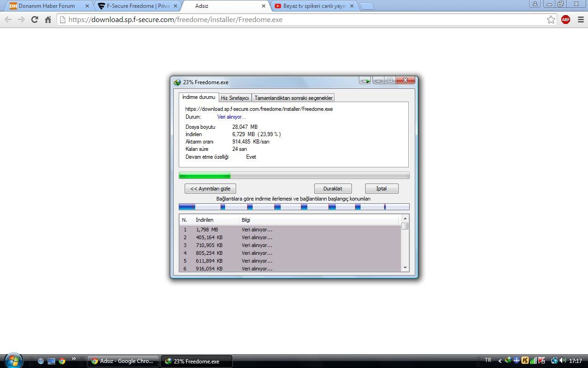
Task: Click the N. column header
Action: 187,220
